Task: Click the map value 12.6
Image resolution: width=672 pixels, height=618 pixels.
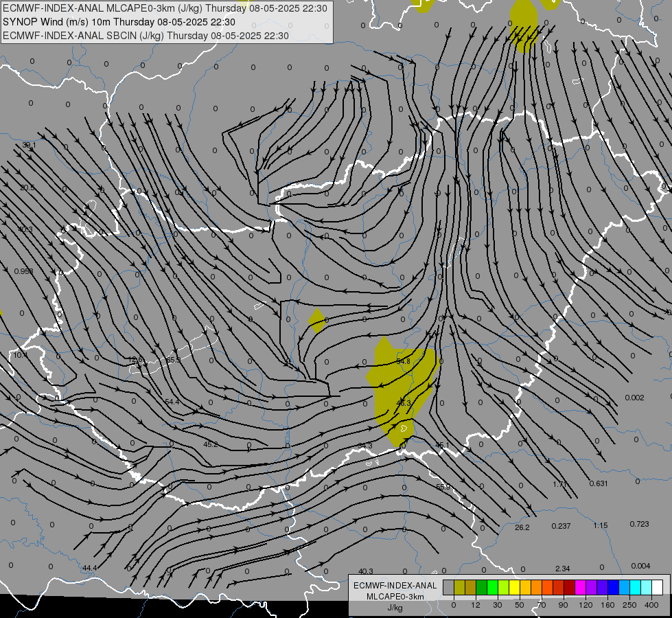Action: pyautogui.click(x=135, y=359)
